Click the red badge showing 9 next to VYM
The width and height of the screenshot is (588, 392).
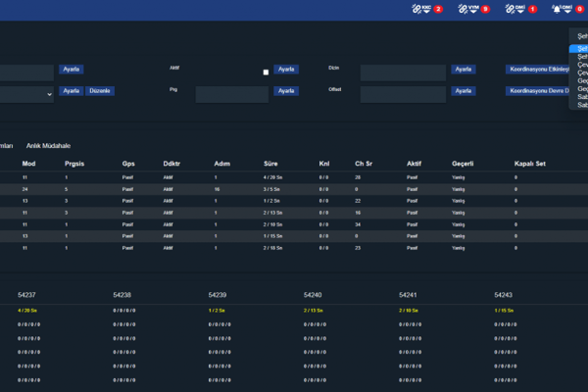(485, 9)
